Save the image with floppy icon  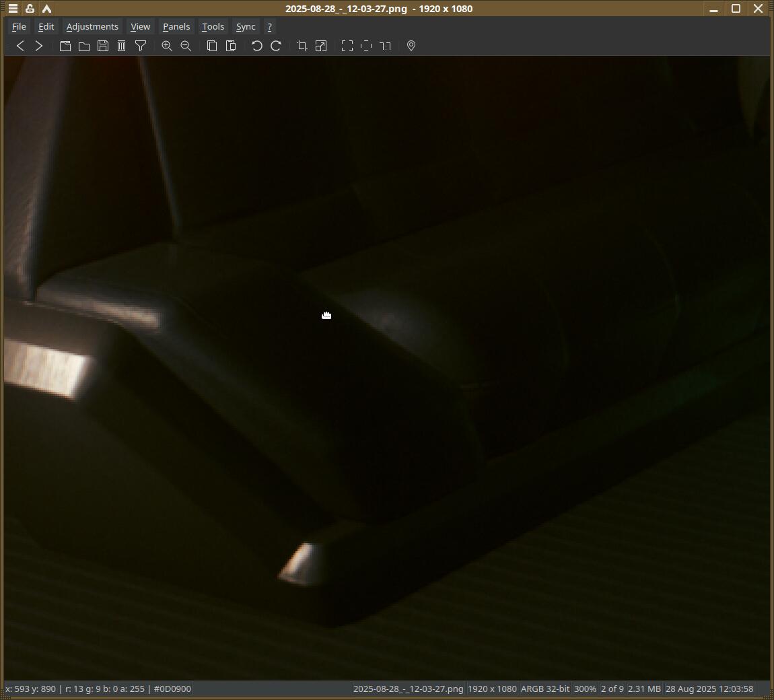click(x=103, y=46)
